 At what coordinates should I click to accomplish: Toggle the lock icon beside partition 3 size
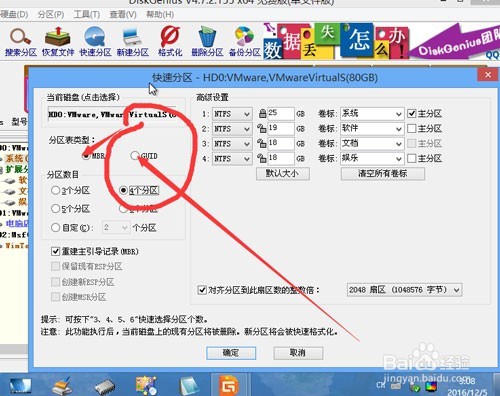[262, 143]
